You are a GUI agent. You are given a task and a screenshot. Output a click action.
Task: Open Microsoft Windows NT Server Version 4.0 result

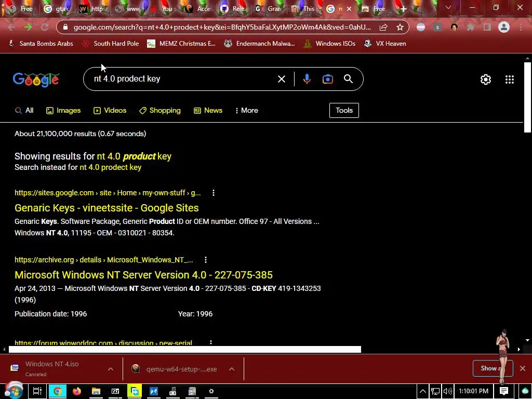pyautogui.click(x=143, y=275)
